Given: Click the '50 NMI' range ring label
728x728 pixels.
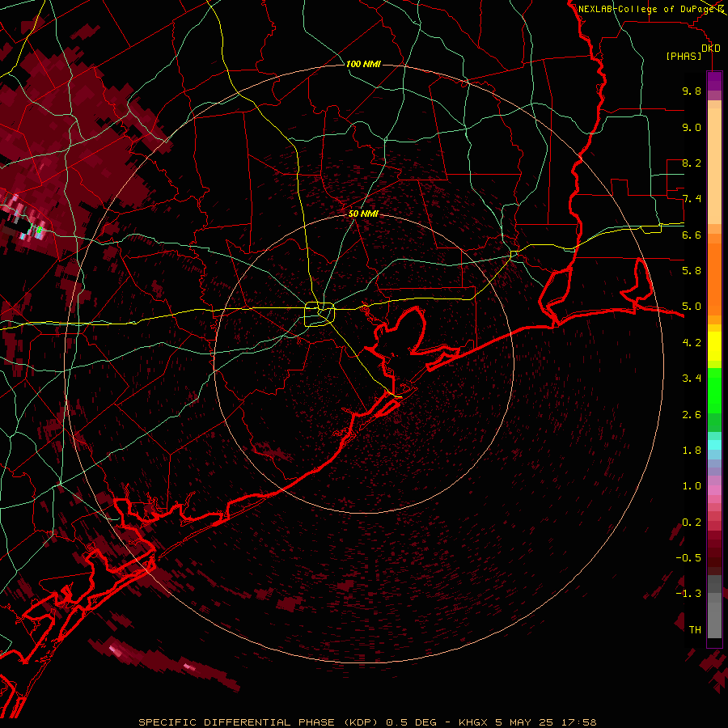Looking at the screenshot, I should tap(363, 214).
